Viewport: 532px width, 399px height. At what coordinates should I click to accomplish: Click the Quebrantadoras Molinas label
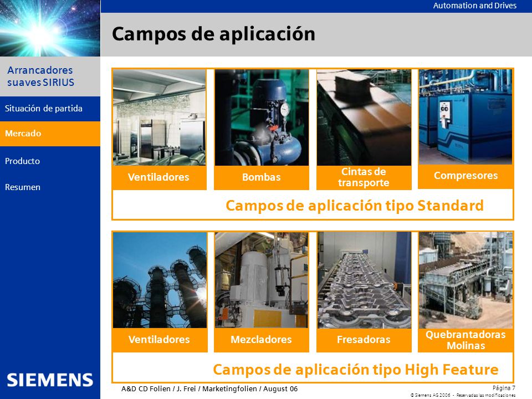[465, 340]
